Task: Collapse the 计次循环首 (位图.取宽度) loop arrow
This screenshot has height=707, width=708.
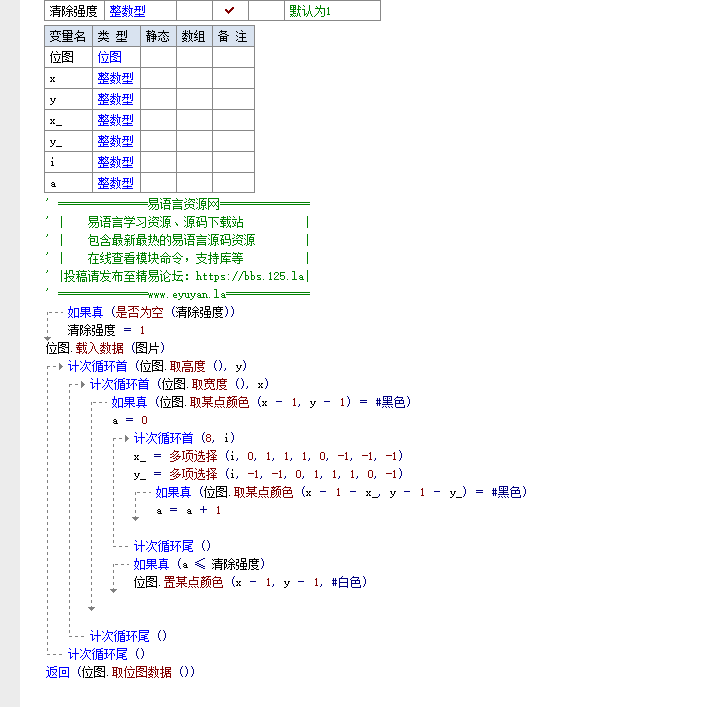Action: pyautogui.click(x=83, y=384)
